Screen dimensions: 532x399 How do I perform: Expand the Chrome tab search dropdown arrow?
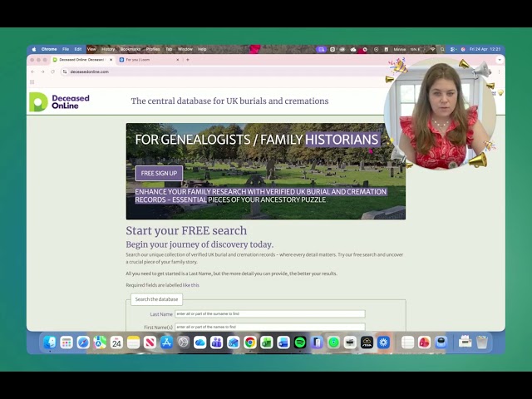click(x=500, y=60)
